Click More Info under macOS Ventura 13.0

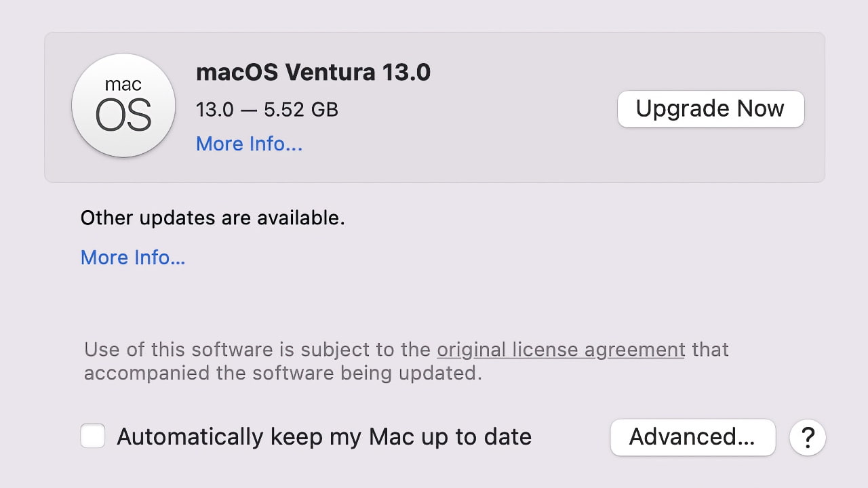[249, 144]
